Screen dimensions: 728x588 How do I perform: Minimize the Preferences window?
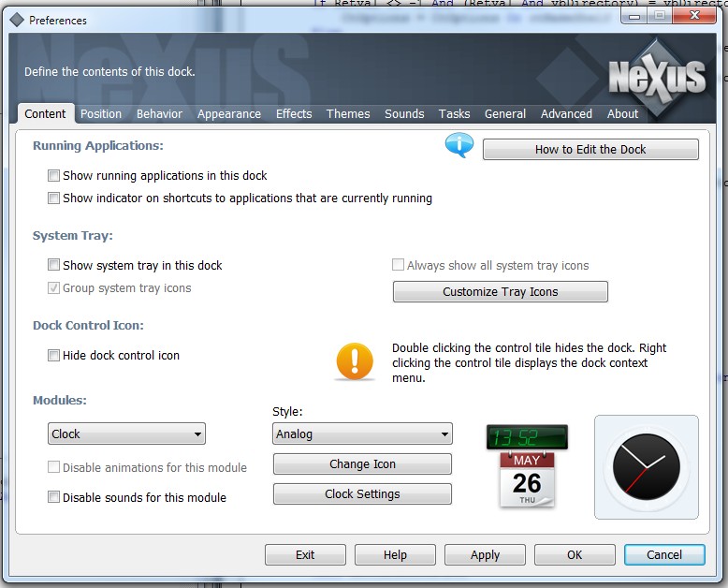[x=634, y=16]
